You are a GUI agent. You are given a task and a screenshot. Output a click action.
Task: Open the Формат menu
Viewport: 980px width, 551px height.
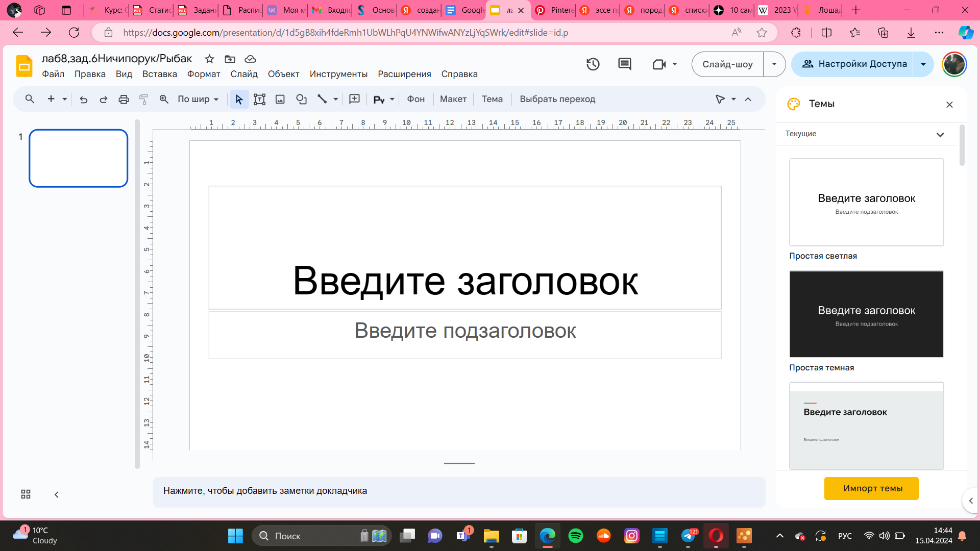(204, 74)
